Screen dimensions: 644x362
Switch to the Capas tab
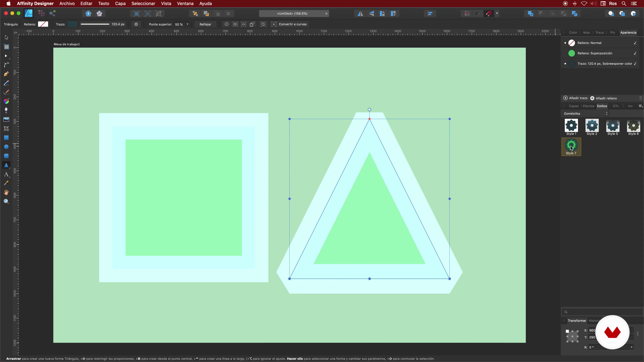tap(574, 106)
